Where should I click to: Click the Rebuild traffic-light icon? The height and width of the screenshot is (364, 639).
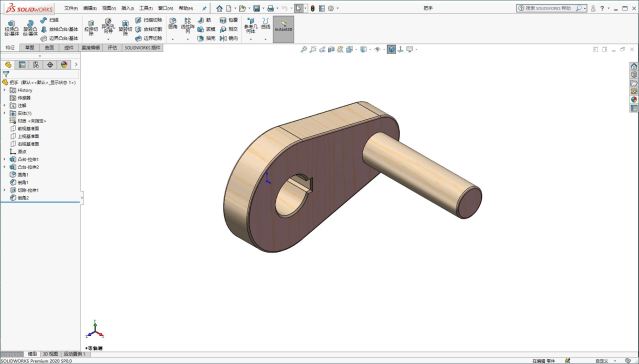click(313, 8)
